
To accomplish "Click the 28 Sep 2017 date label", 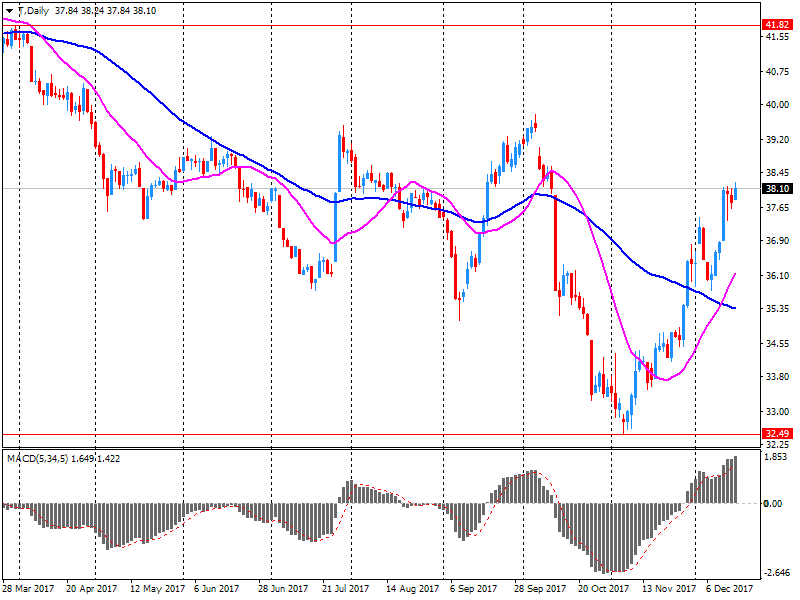I will click(x=540, y=589).
